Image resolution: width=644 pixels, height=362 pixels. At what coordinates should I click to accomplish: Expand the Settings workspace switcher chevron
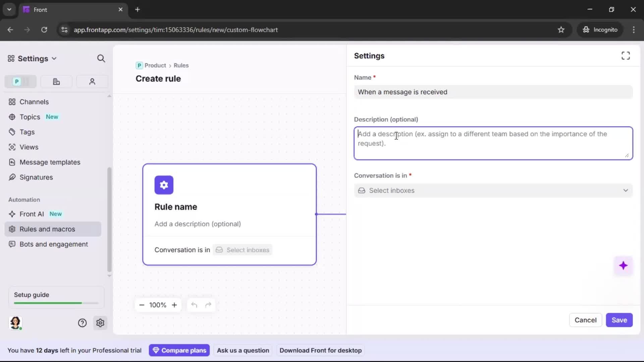54,58
